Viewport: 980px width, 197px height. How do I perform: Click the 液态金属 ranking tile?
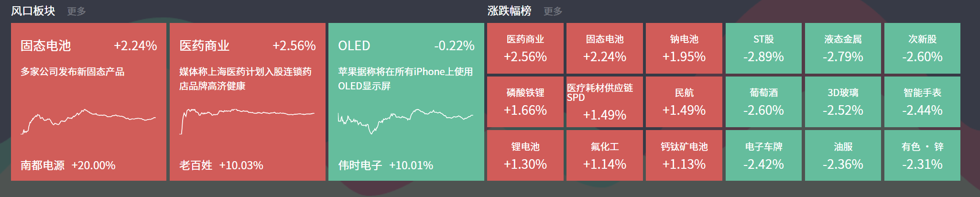pos(843,48)
